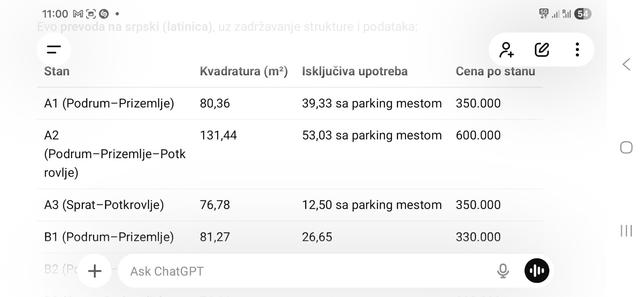Open the Android recent apps button

pos(626,231)
